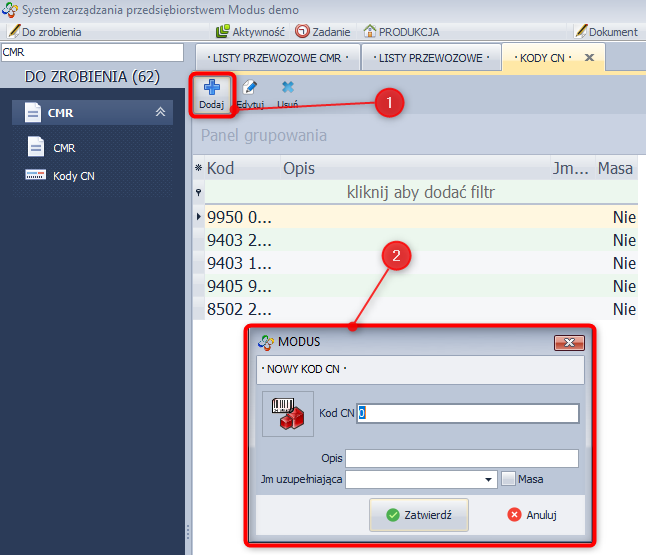Screen dimensions: 646x555
Task: Click the Edytuj pencil icon
Action: [x=249, y=87]
